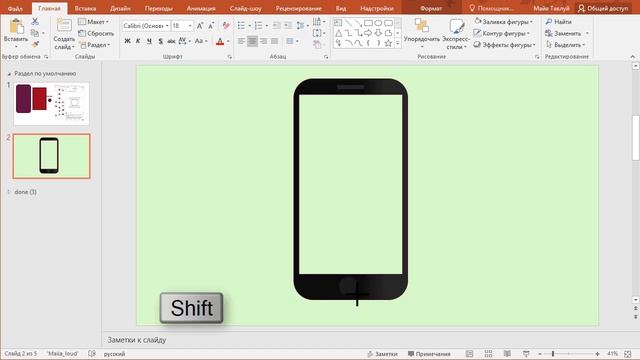The width and height of the screenshot is (640, 360).
Task: Toggle left text alignment
Action: [241, 41]
